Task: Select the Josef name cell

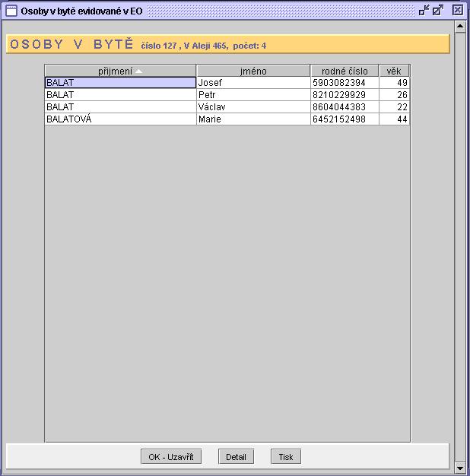Action: point(253,83)
